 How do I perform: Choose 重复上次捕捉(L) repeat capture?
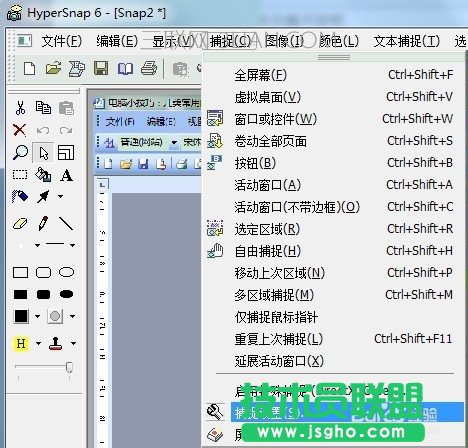[x=334, y=339]
